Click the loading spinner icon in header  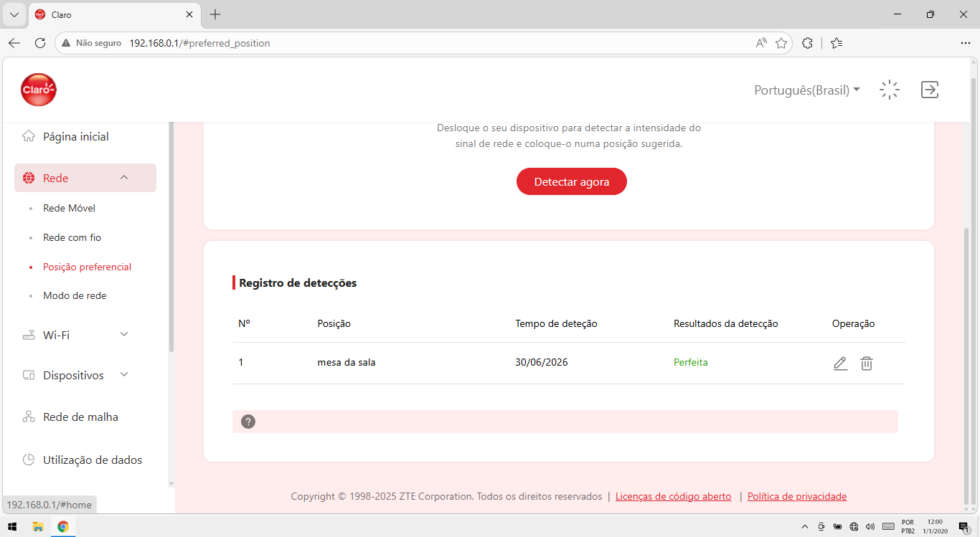890,90
